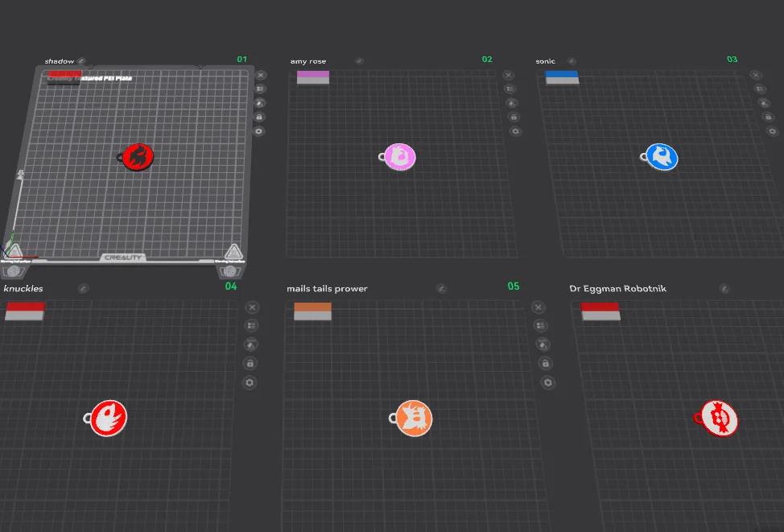The height and width of the screenshot is (532, 784).
Task: Remove the sonic plate 03 via X icon
Action: point(756,75)
